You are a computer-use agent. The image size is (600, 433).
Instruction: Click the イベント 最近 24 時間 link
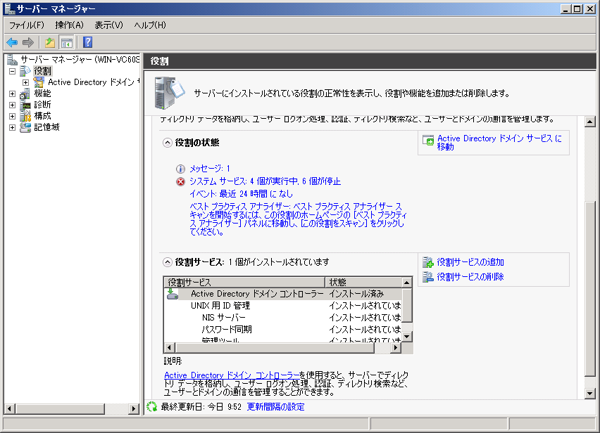[x=241, y=194]
